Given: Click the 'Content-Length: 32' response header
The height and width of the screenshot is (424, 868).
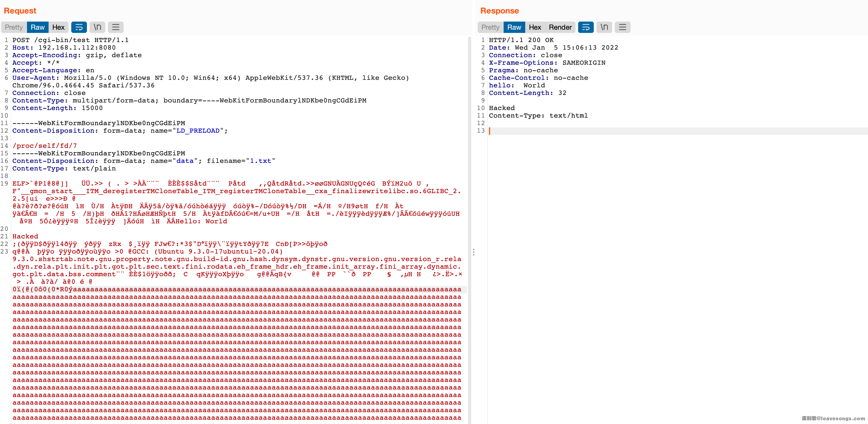Looking at the screenshot, I should pyautogui.click(x=528, y=93).
